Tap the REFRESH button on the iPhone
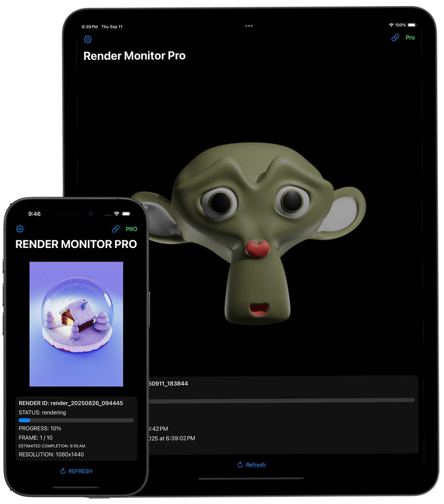Image resolution: width=444 pixels, height=504 pixels. tap(76, 471)
